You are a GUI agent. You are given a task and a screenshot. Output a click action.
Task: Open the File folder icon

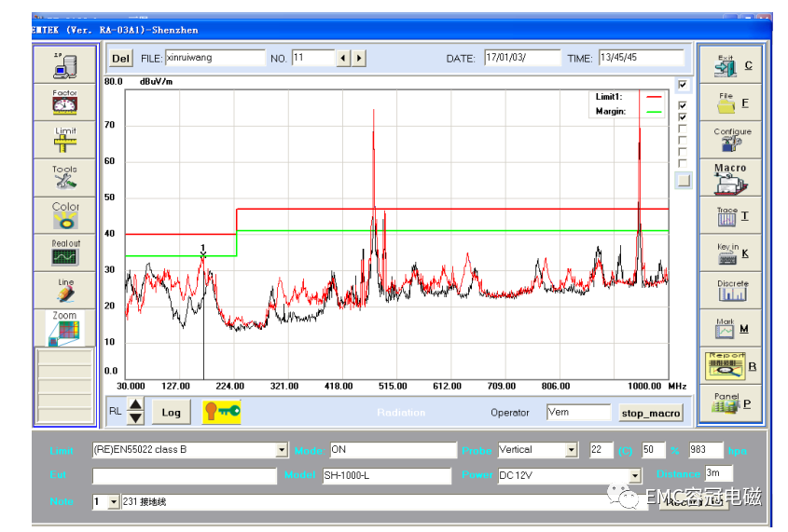(731, 102)
